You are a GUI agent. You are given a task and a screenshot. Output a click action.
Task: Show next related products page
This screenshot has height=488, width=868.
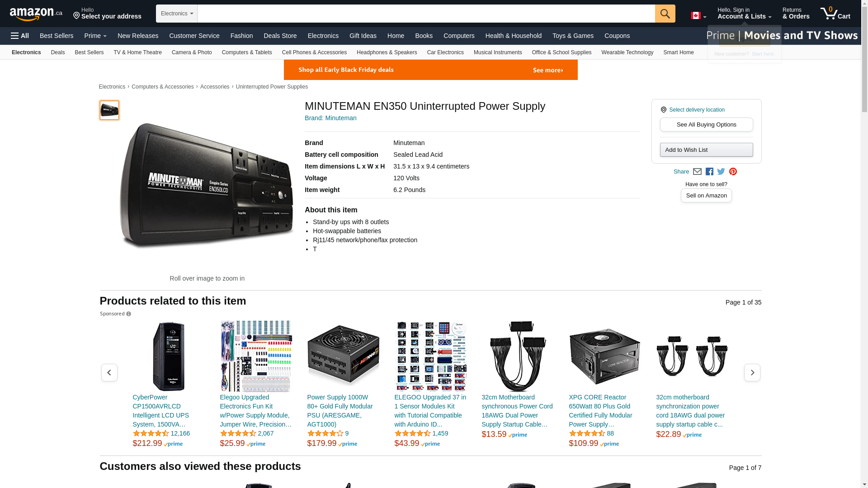coord(752,373)
